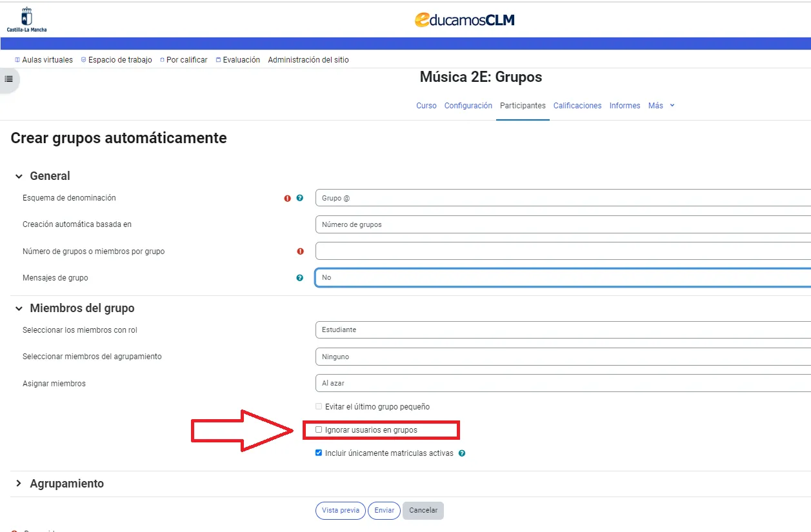The height and width of the screenshot is (532, 811).
Task: Click the Vista previa button
Action: (x=340, y=510)
